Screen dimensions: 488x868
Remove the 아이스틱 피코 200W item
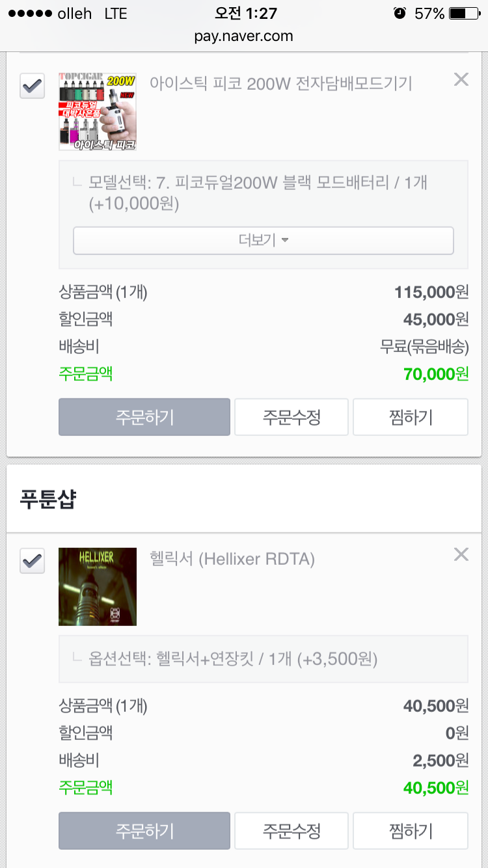pyautogui.click(x=461, y=79)
